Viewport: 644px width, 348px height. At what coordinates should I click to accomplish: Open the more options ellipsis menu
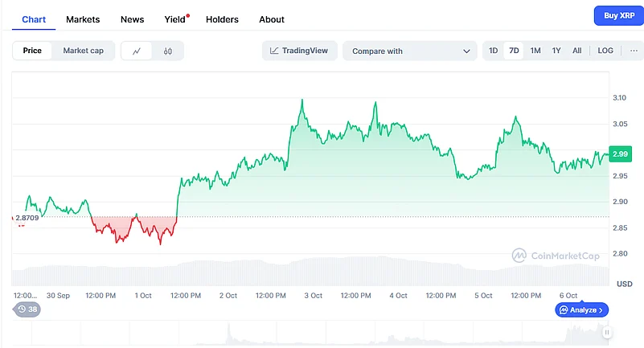(x=633, y=51)
